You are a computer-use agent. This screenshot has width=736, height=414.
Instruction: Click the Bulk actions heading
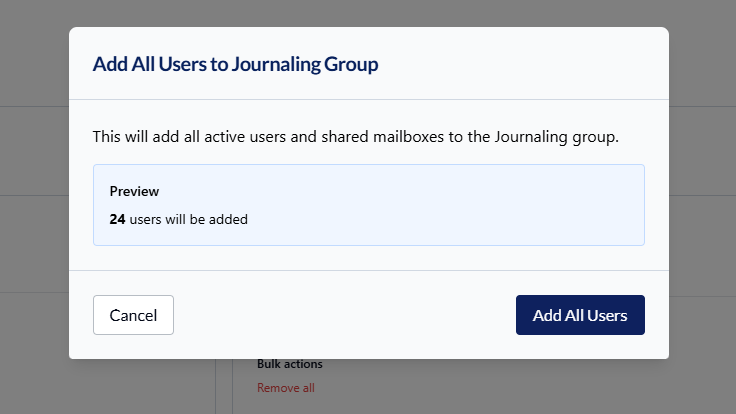pos(289,365)
